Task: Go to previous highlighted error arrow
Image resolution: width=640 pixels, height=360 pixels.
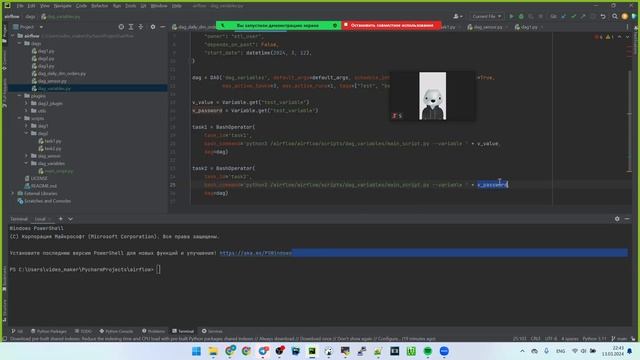Action: click(620, 37)
